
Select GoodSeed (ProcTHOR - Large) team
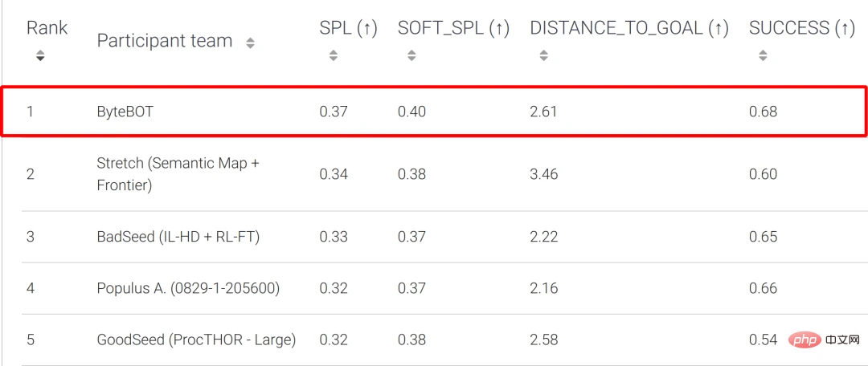click(x=196, y=340)
